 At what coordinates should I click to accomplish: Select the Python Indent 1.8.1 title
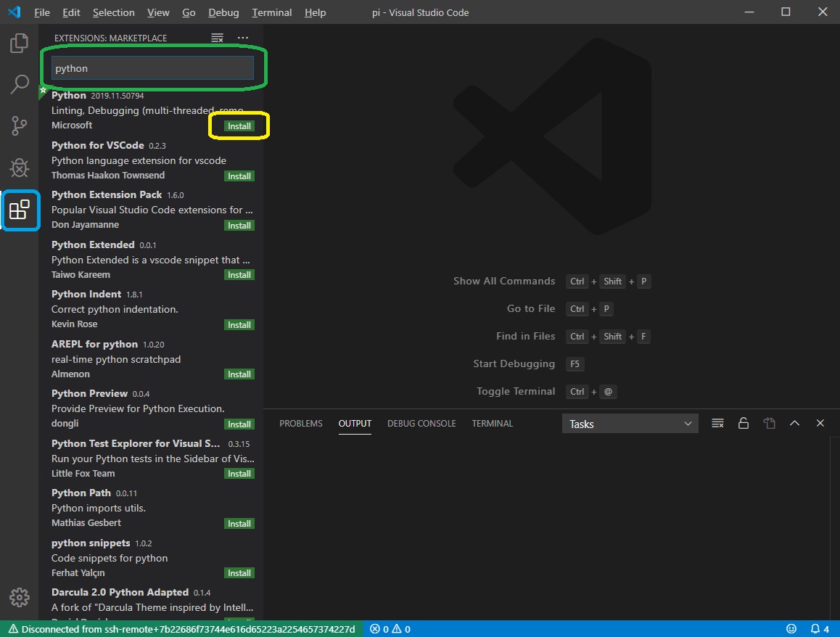(x=86, y=294)
